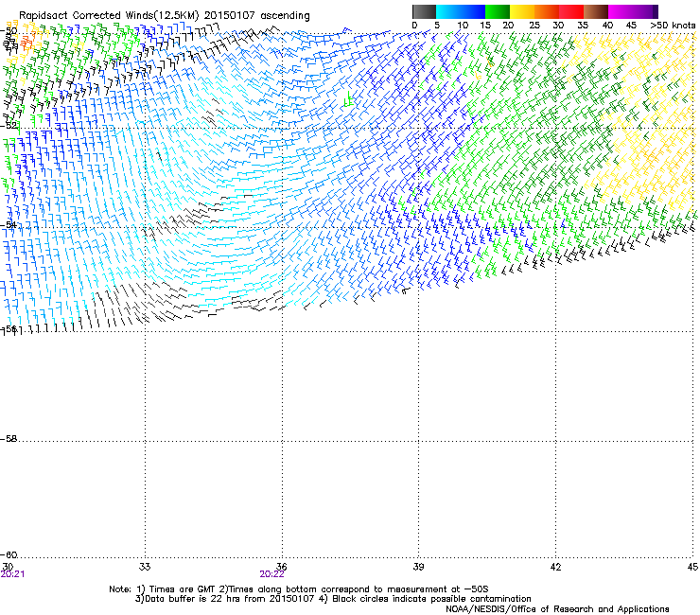
Task: Click the '20150107 ascending' date text in title
Action: click(x=256, y=15)
